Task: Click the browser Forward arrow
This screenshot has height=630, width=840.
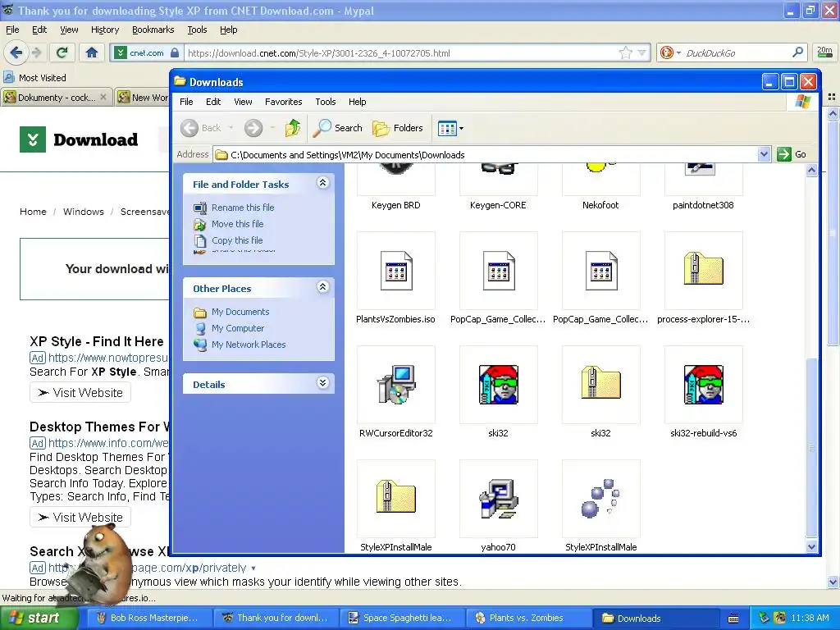Action: click(36, 52)
